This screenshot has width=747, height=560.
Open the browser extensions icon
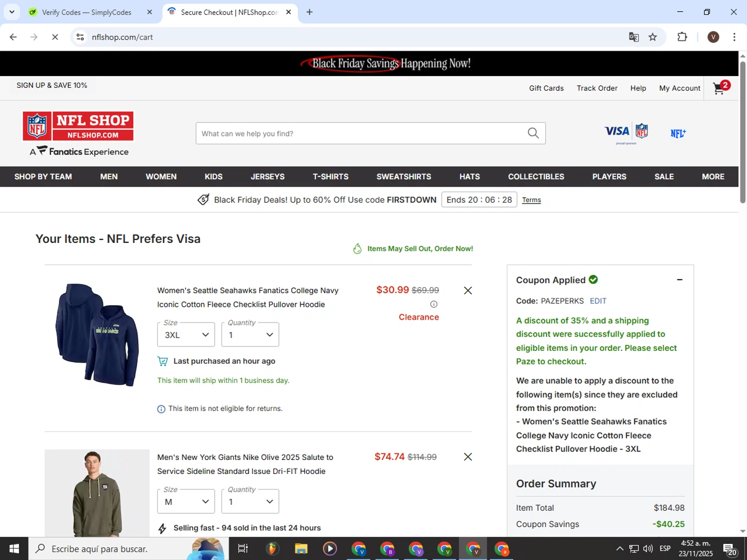coord(682,37)
